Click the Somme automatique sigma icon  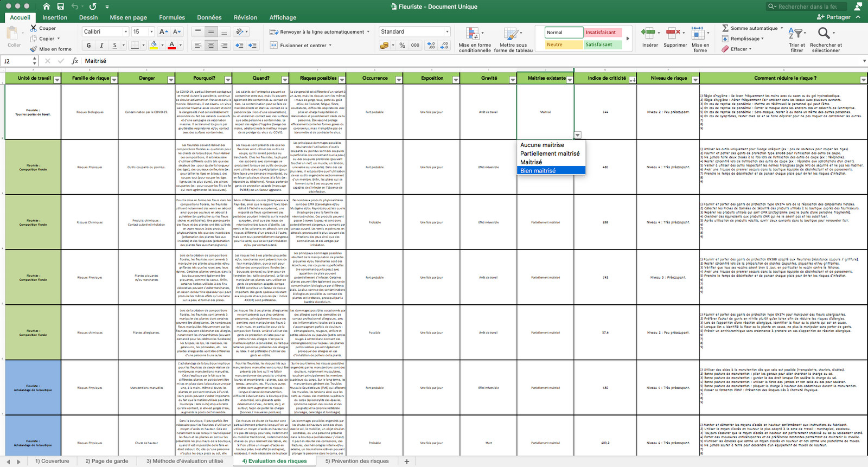pos(725,28)
